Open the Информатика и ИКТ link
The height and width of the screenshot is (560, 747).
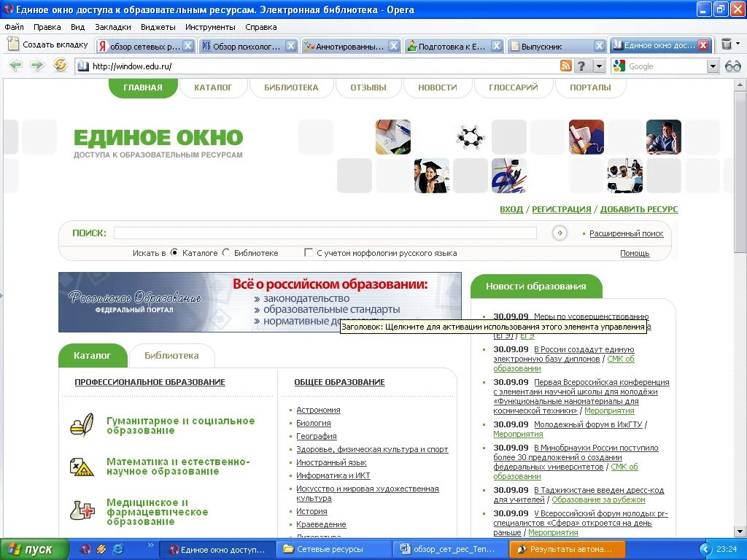point(333,475)
